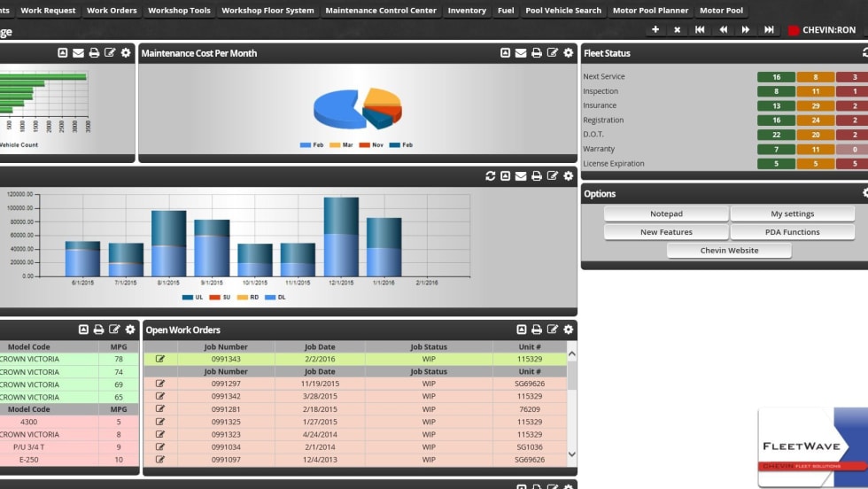The image size is (868, 489).
Task: Jump to last record with skip-forward icon
Action: [767, 29]
